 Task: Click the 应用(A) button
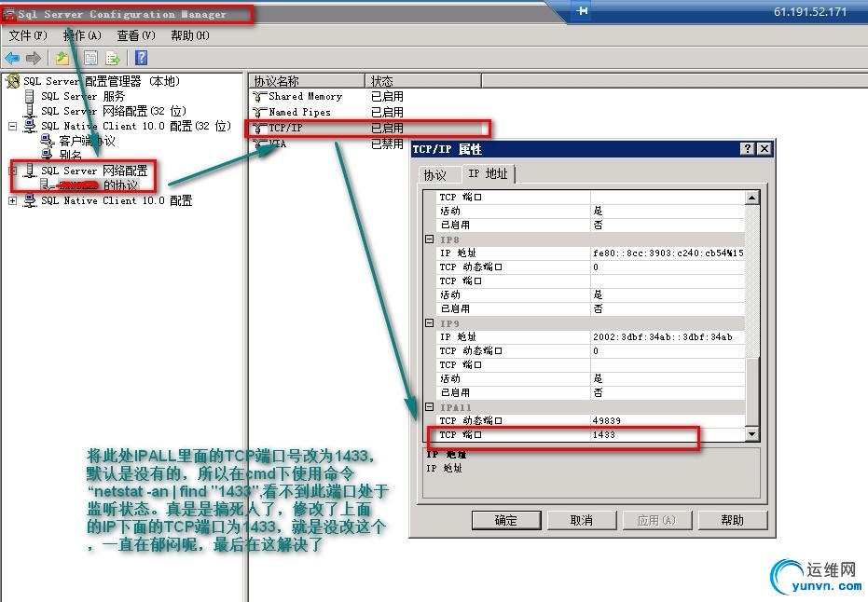[657, 520]
